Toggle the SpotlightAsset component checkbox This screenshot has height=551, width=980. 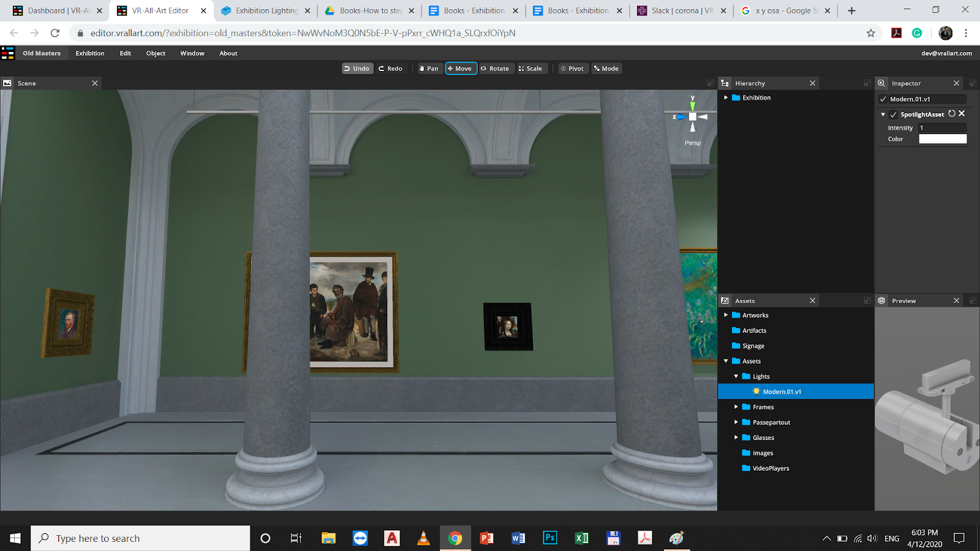[x=893, y=114]
